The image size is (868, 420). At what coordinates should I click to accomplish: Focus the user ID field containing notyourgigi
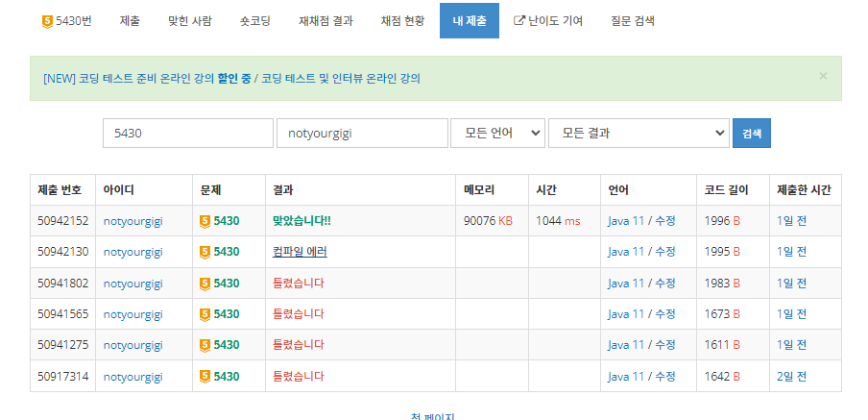(x=362, y=133)
